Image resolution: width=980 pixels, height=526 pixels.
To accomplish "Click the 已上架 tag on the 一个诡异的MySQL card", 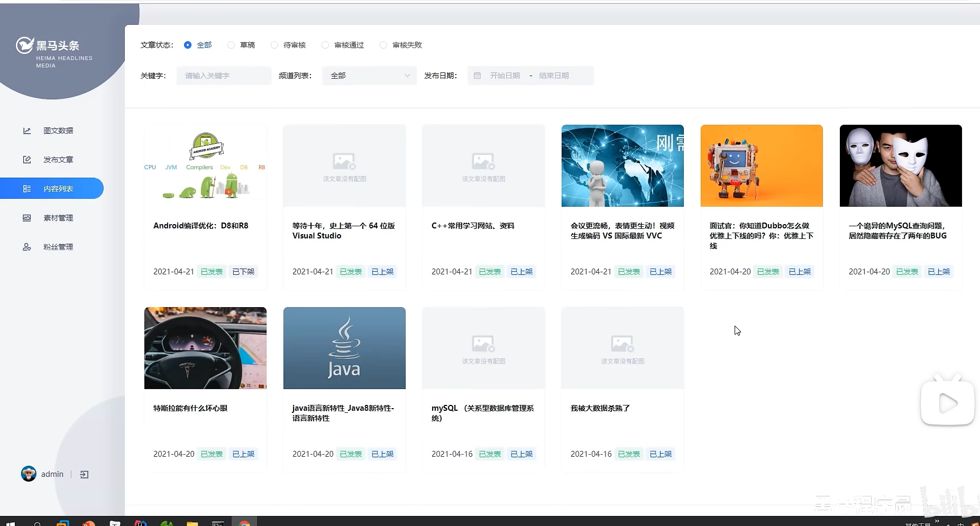I will tap(939, 272).
